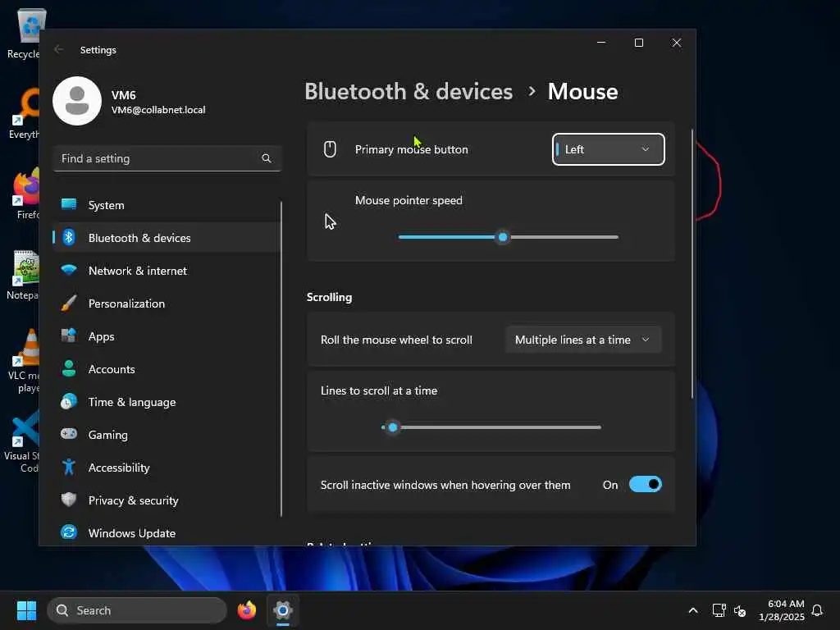Viewport: 840px width, 630px height.
Task: Click Bluetooth & devices breadcrumb link
Action: point(409,92)
